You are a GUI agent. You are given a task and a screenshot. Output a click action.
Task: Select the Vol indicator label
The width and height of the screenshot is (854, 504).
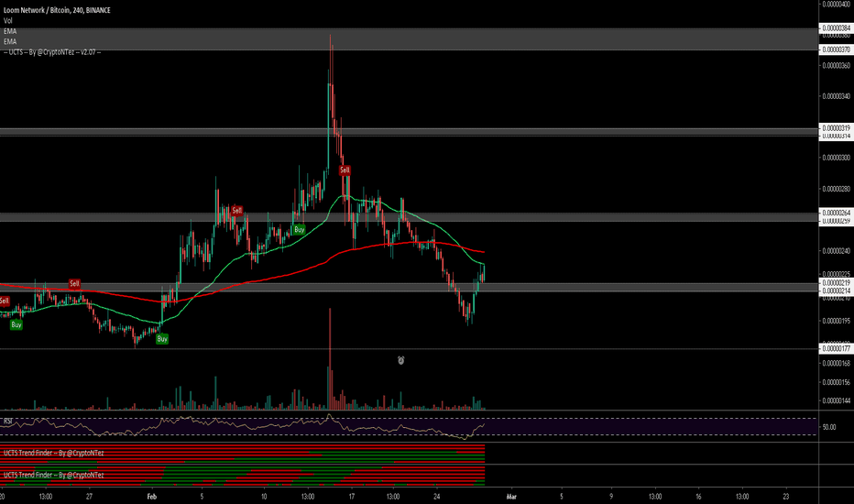tap(7, 21)
